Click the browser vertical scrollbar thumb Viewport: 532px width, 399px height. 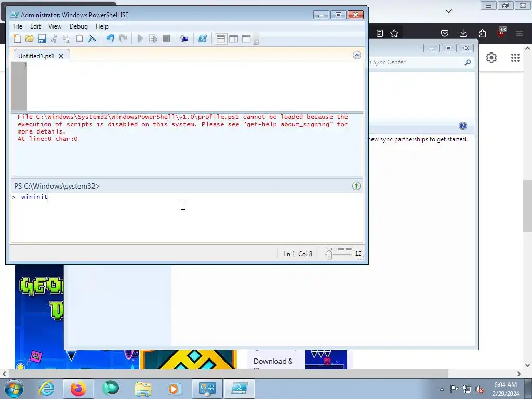[527, 206]
